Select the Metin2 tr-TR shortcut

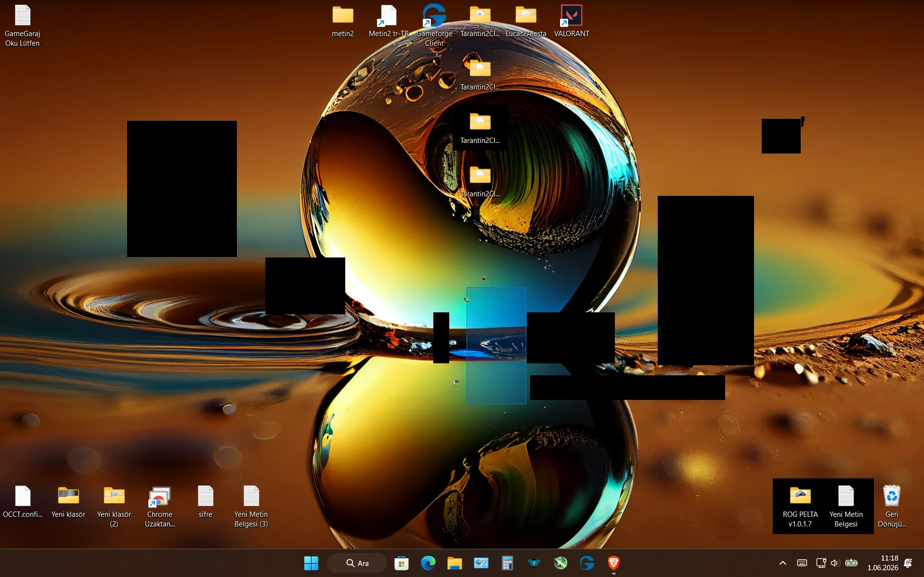coord(389,21)
